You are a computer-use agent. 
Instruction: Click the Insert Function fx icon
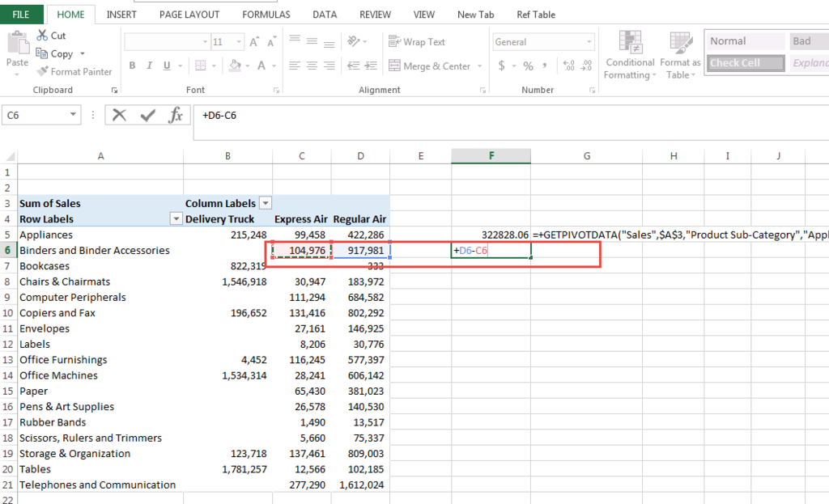(176, 115)
